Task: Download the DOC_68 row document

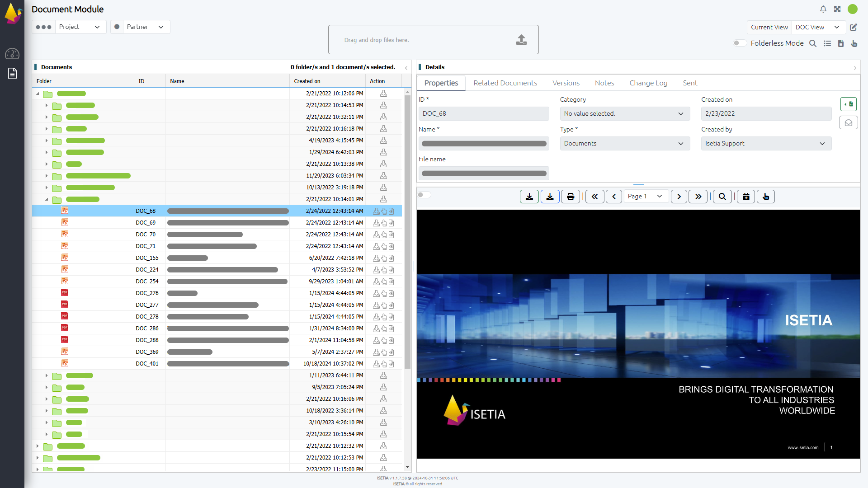Action: pyautogui.click(x=376, y=211)
